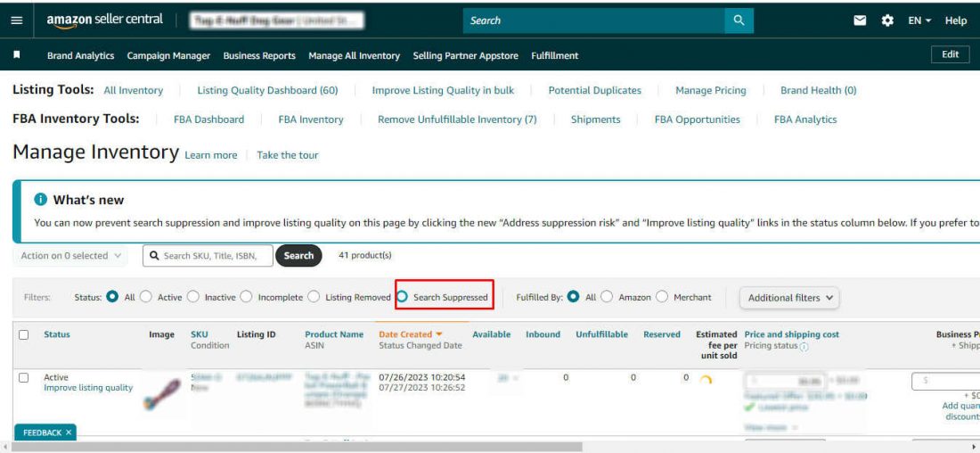This screenshot has height=453, width=980.
Task: Select the Search Suppressed status filter
Action: pos(404,297)
